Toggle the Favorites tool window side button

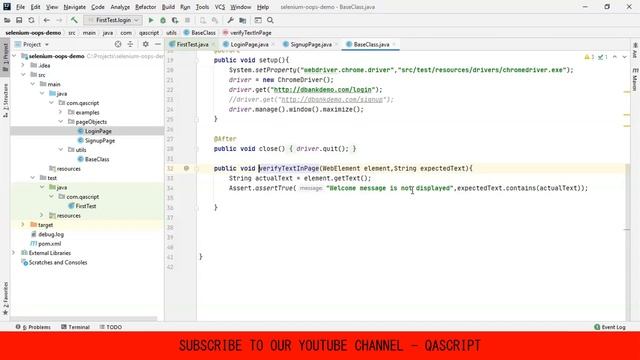[5, 298]
